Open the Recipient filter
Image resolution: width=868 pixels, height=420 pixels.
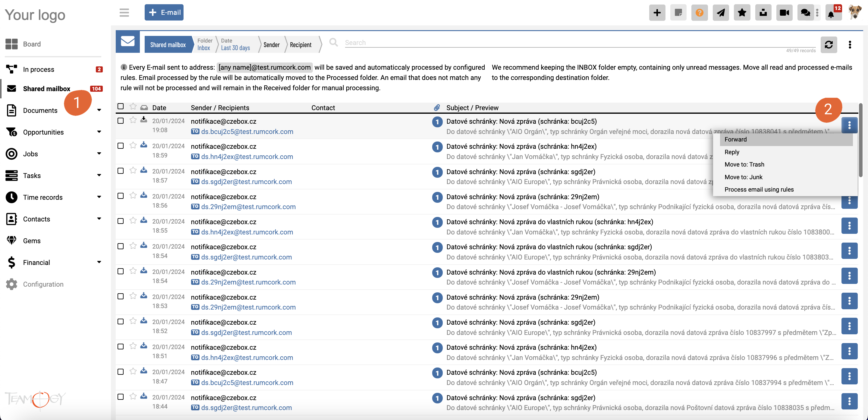click(300, 45)
